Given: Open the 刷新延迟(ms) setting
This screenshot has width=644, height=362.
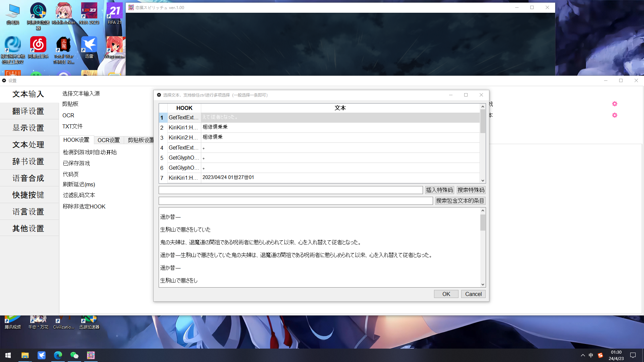Looking at the screenshot, I should 78,184.
